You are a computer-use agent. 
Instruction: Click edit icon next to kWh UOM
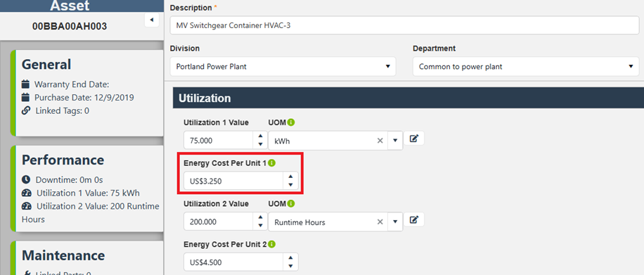click(x=414, y=139)
